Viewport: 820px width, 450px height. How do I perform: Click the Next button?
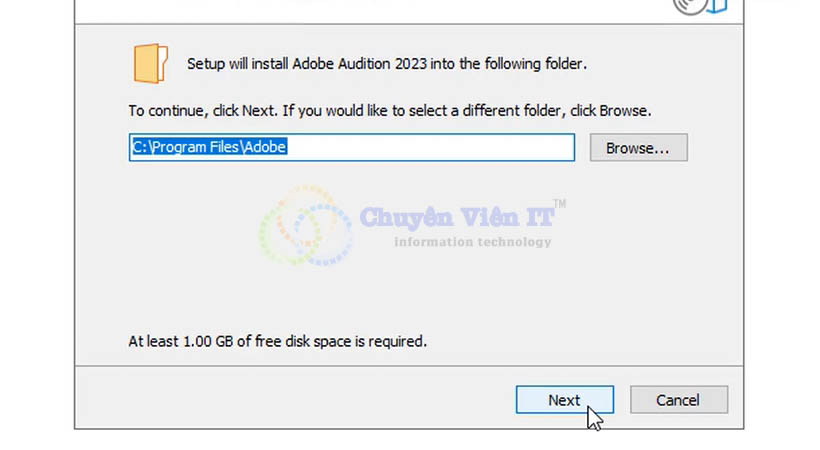click(x=564, y=400)
